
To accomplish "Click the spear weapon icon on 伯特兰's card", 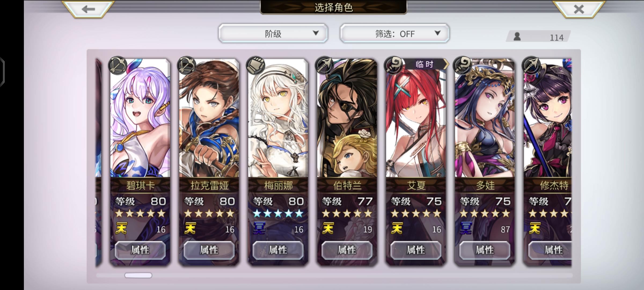I will [x=324, y=65].
